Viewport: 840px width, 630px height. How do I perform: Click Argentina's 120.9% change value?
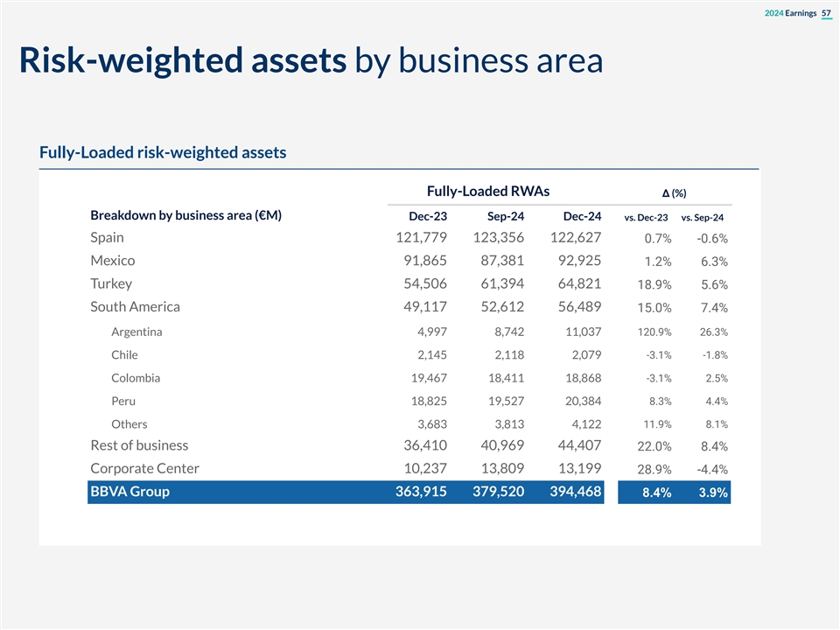pyautogui.click(x=654, y=332)
